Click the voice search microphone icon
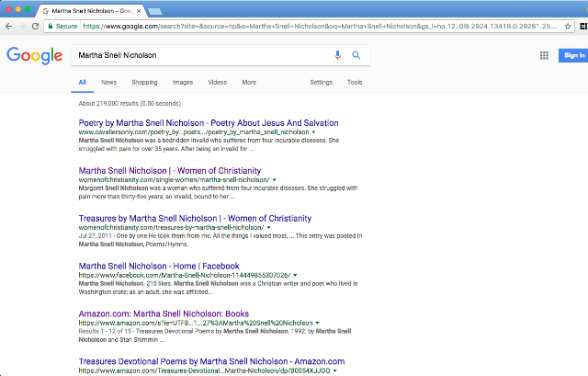588x376 pixels. [x=337, y=55]
